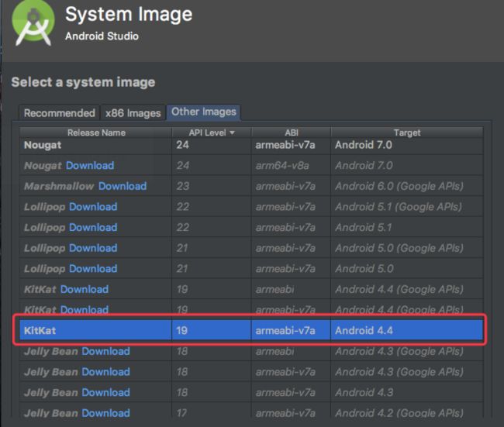
Task: Click arm64-v8a ABI cell
Action: pyautogui.click(x=282, y=166)
